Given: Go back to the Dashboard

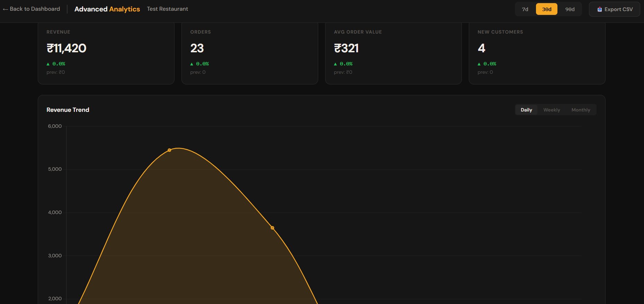Looking at the screenshot, I should 32,9.
